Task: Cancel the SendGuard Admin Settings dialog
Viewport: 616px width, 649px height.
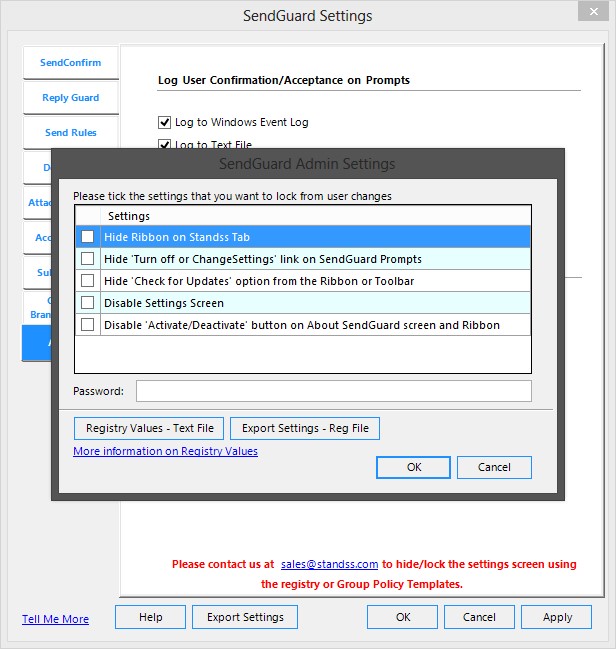Action: point(494,467)
